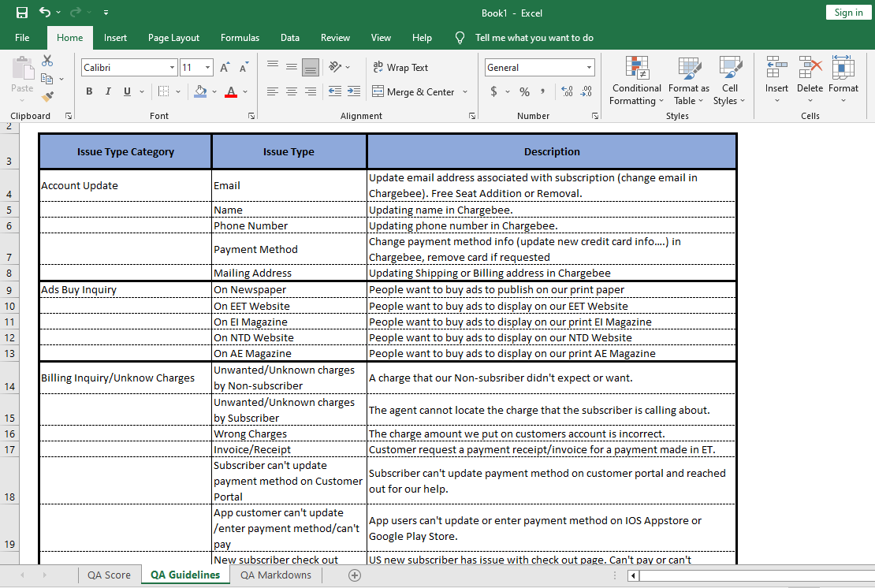The image size is (875, 588).
Task: Click the Increase Font Size icon
Action: [x=225, y=68]
